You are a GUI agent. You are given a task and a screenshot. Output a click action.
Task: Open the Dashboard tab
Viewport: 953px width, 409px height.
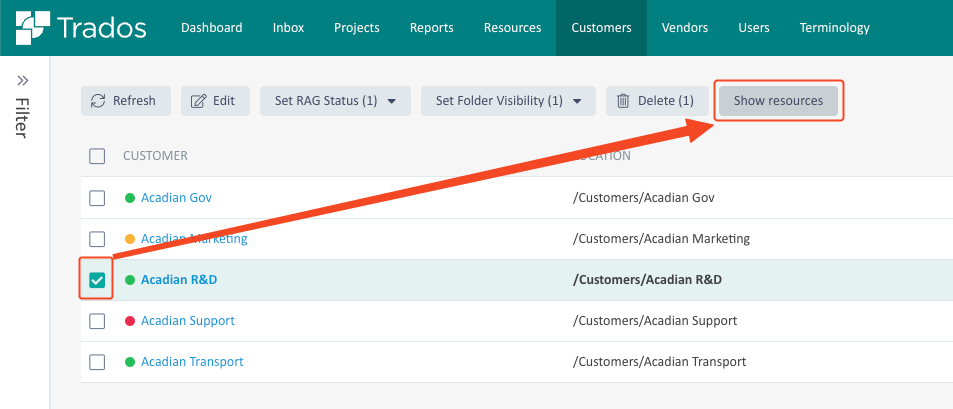pyautogui.click(x=212, y=28)
